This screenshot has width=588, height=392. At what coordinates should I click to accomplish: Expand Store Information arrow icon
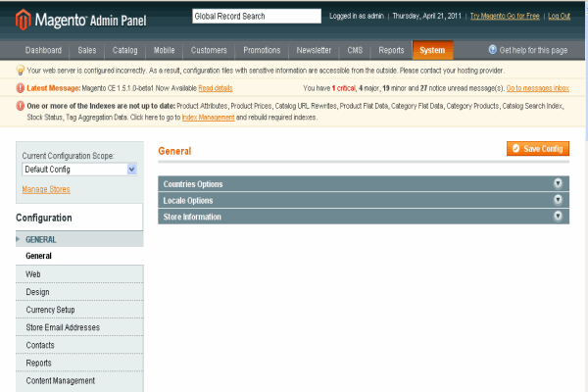click(x=558, y=217)
